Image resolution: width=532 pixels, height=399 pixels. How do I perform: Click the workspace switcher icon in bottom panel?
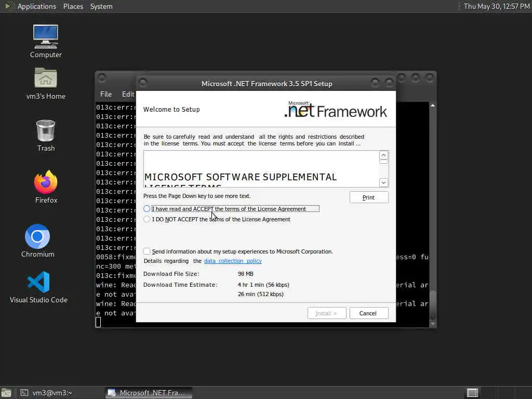point(472,393)
